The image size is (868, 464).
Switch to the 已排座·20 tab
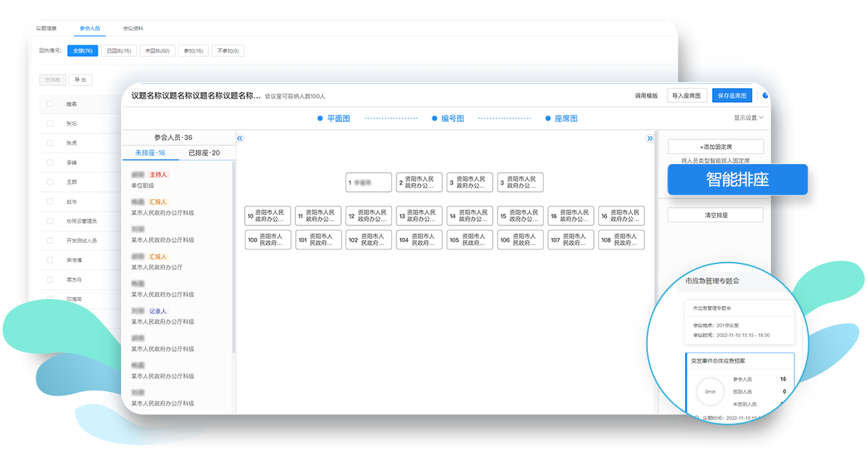tap(204, 153)
